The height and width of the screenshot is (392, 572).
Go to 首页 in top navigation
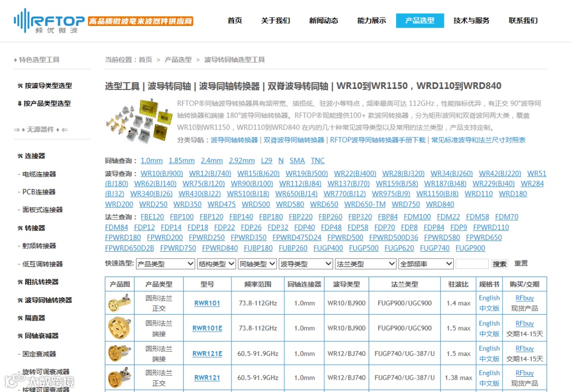[235, 21]
